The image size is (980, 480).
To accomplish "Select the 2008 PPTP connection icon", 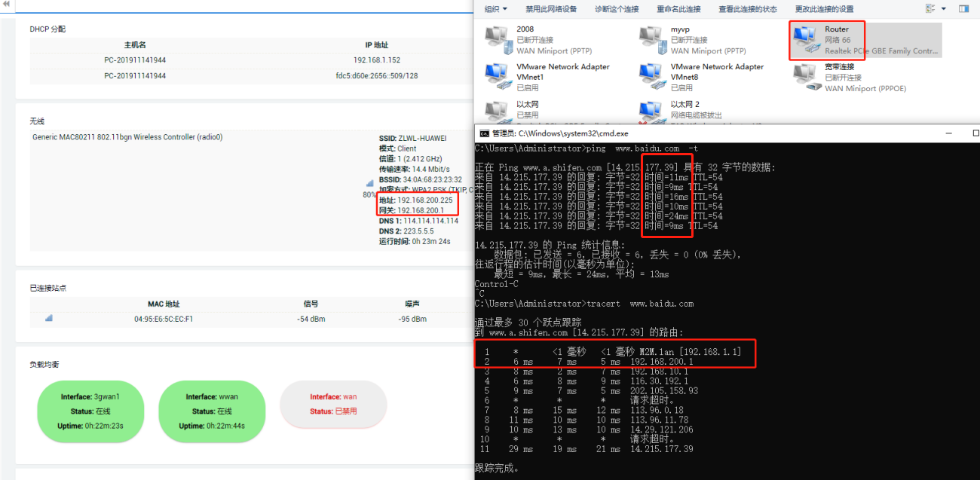I will (x=496, y=40).
